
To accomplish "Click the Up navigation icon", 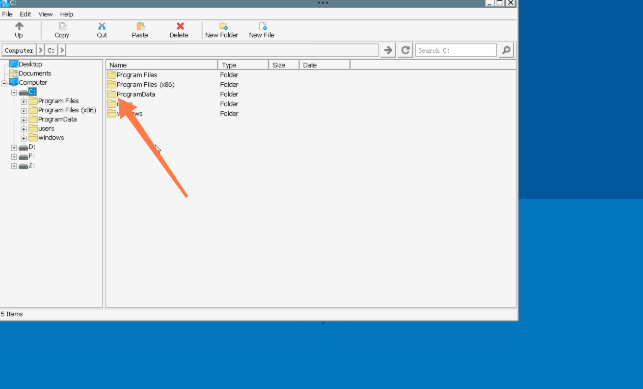I will tap(19, 27).
